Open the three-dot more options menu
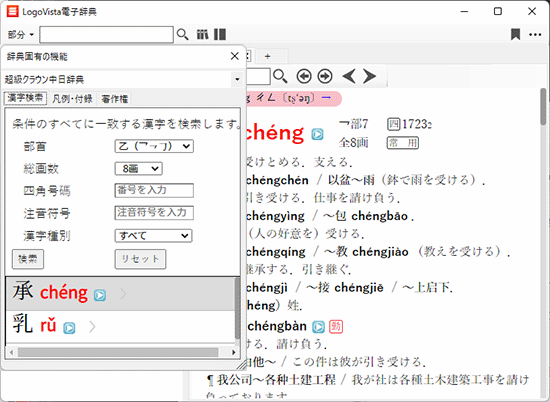 [535, 34]
